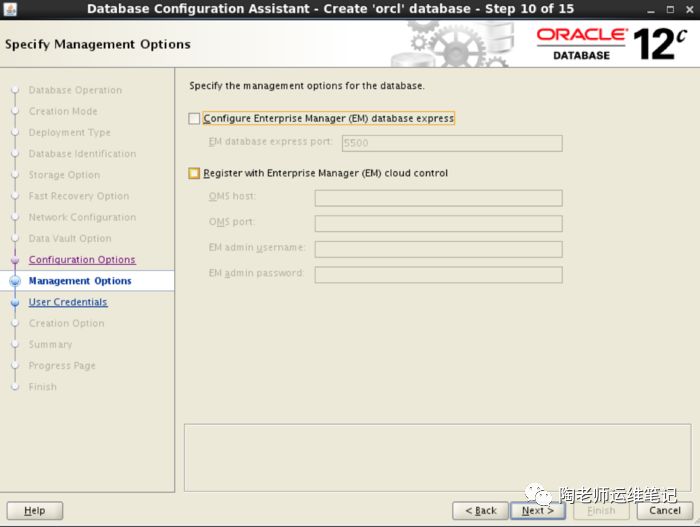Viewport: 700px width, 527px height.
Task: Go to the Configuration Options step
Action: [x=82, y=260]
